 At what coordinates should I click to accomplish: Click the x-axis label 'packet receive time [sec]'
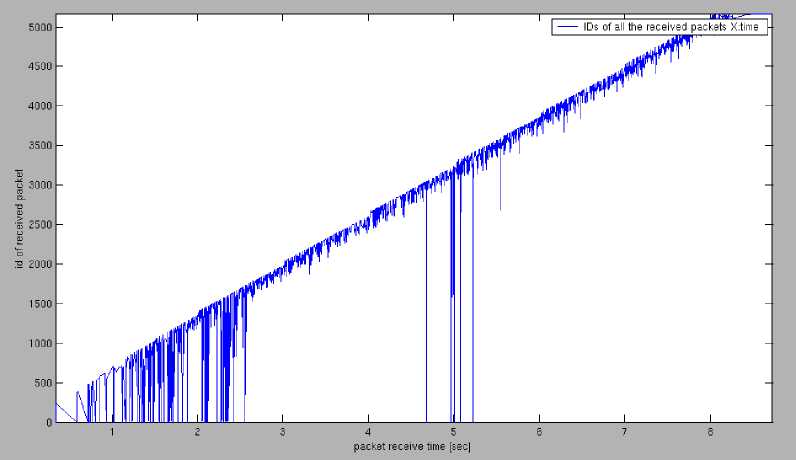(412, 446)
